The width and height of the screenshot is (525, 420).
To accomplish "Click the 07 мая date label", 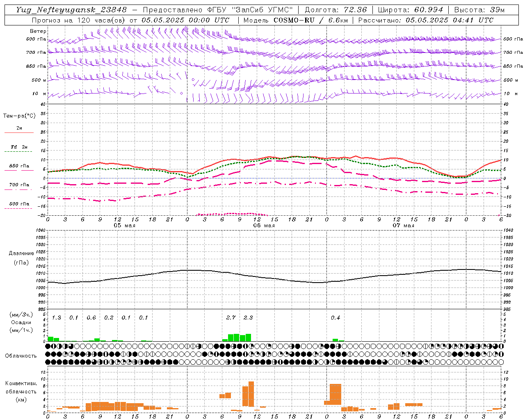I will [403, 226].
